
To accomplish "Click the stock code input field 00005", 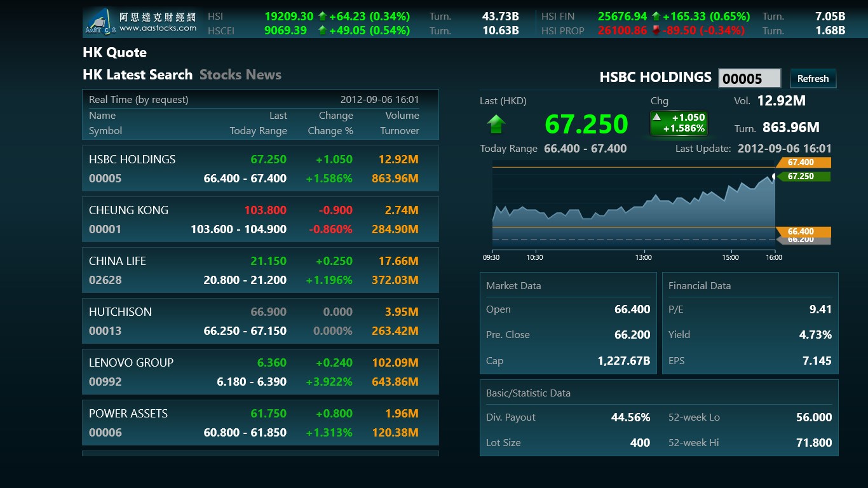I will [749, 79].
